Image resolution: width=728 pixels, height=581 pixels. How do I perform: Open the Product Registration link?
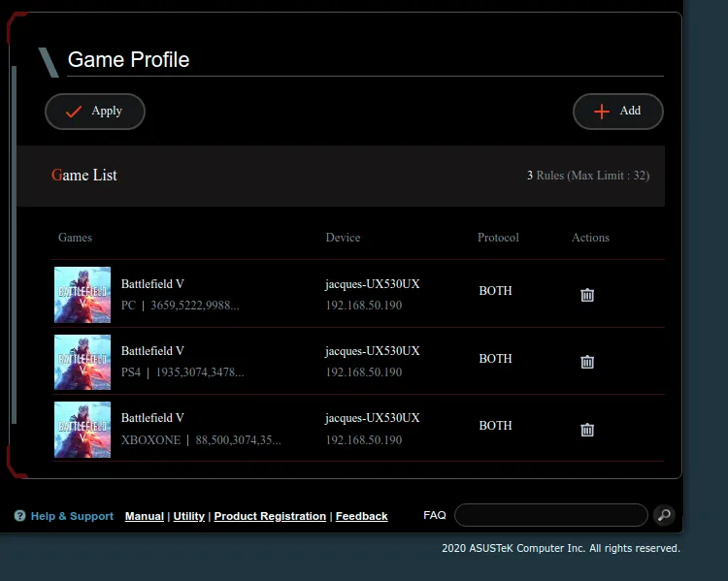coord(270,516)
